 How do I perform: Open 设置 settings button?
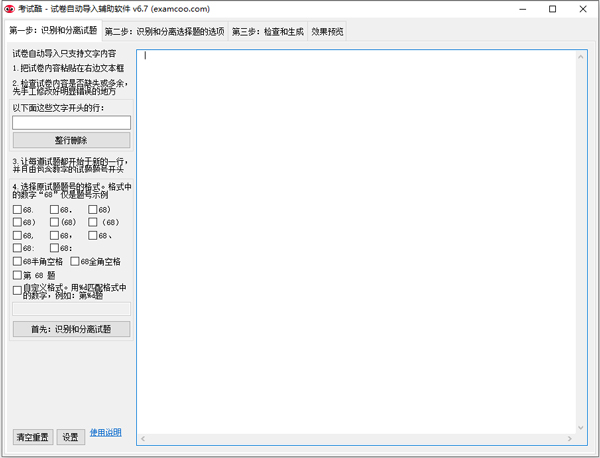point(71,437)
